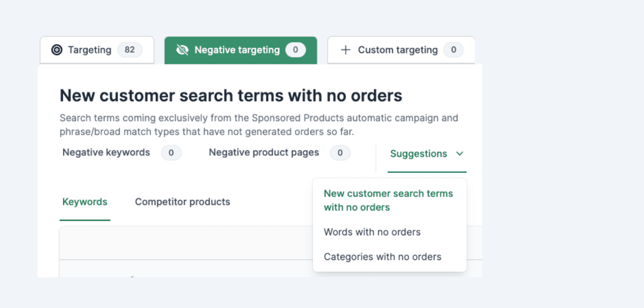
Task: Click the plus icon beside Custom targeting
Action: tap(346, 50)
